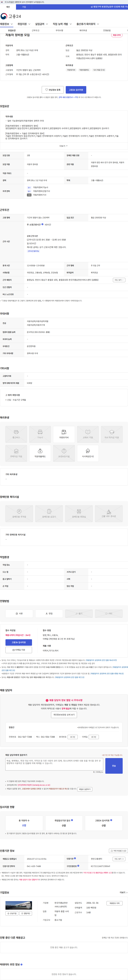128x980 pixels.
Task: Click the top 고용24 입사지원 button
Action: point(76,90)
